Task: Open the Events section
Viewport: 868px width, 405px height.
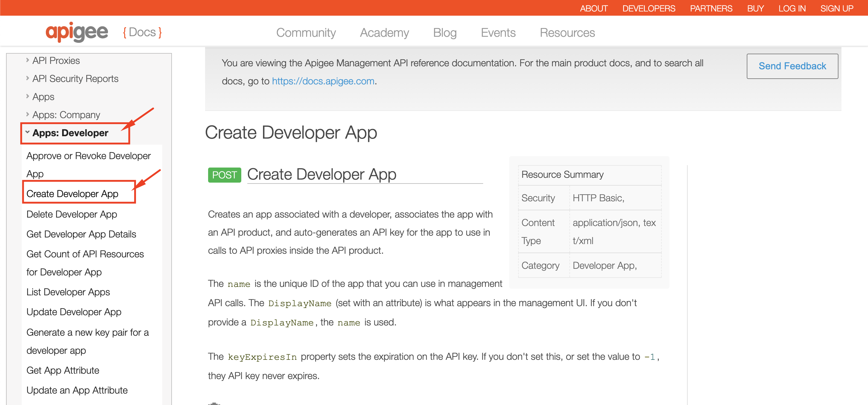Action: [x=498, y=33]
